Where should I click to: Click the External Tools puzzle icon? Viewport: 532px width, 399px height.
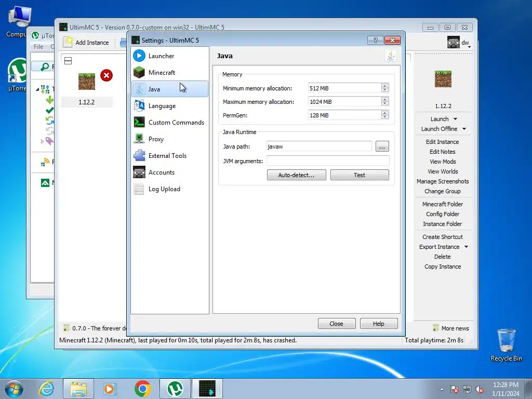139,155
